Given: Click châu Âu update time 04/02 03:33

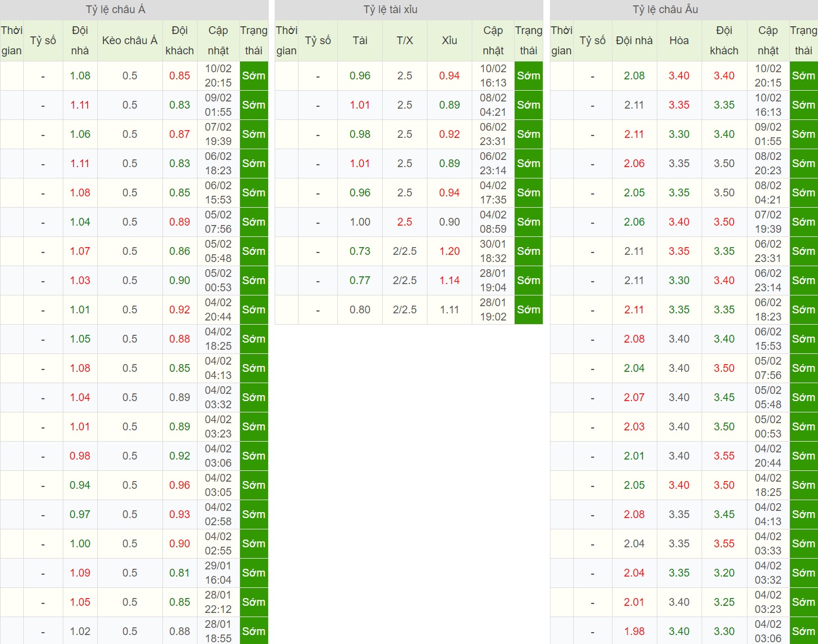Looking at the screenshot, I should point(768,544).
